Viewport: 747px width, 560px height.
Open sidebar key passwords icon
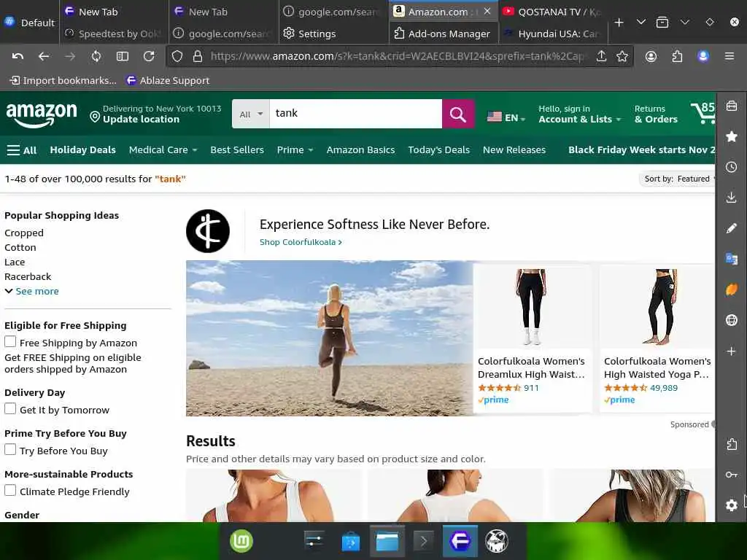[731, 474]
